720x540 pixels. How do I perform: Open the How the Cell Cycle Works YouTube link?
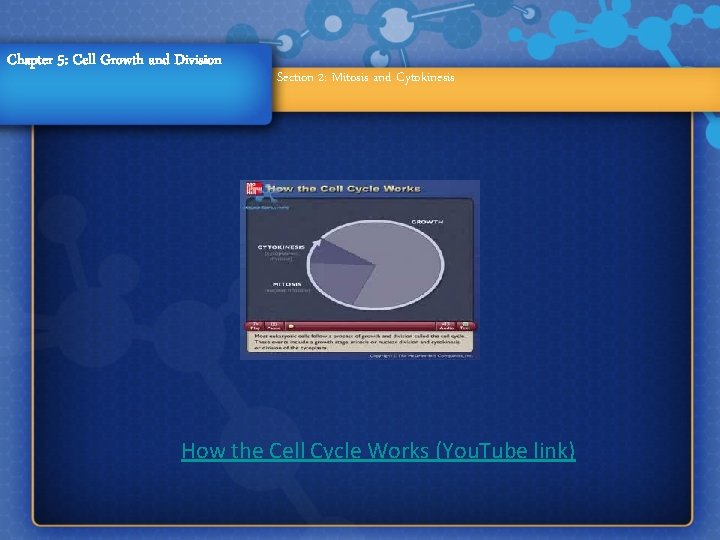378,450
